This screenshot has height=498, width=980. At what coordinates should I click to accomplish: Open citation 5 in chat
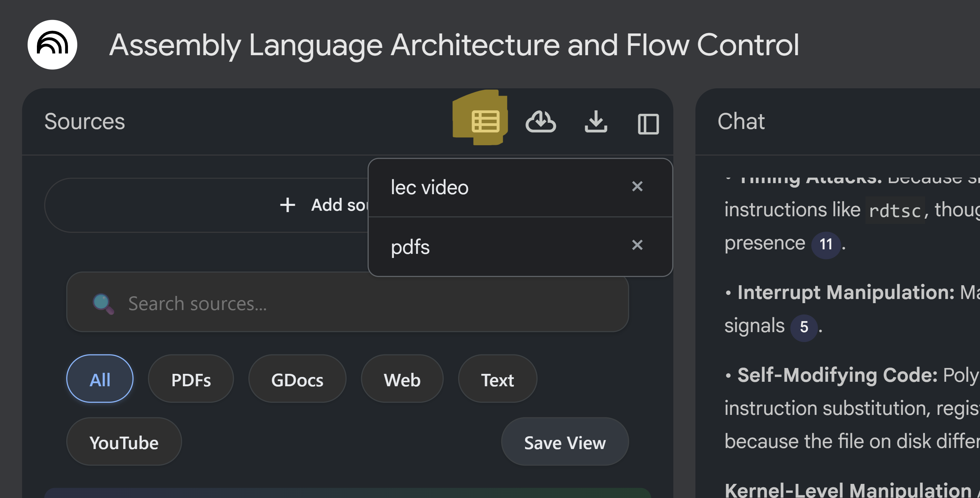click(x=804, y=328)
